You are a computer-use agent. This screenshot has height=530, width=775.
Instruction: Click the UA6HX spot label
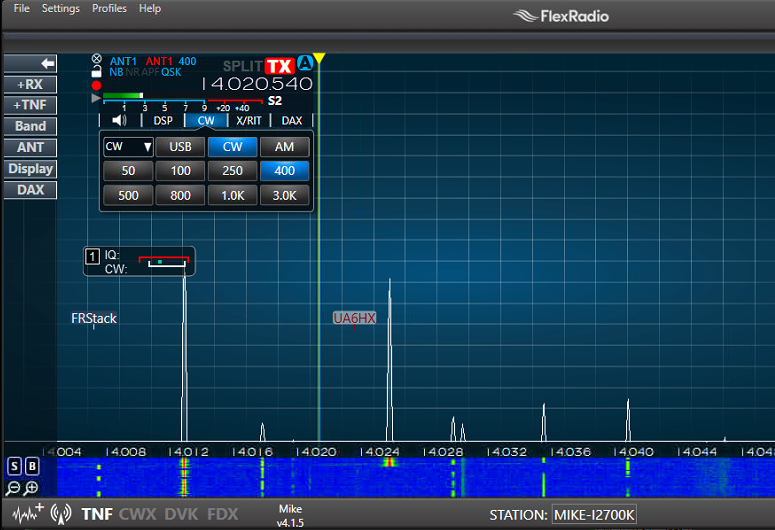coord(354,318)
